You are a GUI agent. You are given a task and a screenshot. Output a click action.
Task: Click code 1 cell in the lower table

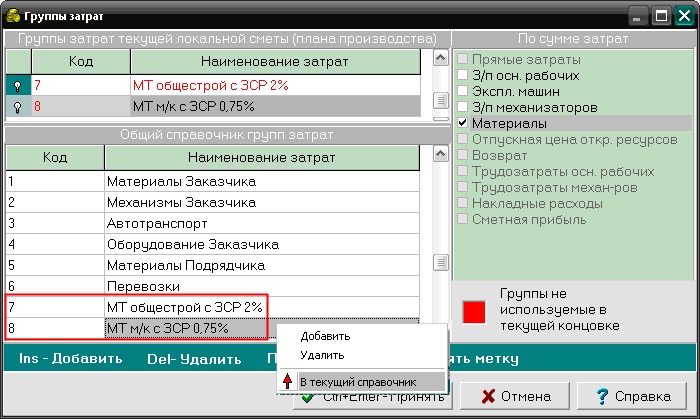[55, 182]
